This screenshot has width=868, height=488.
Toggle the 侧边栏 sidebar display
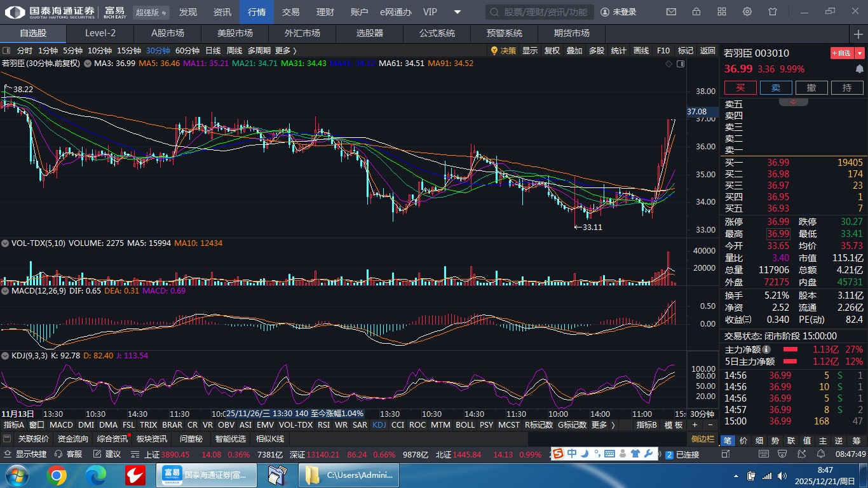pos(703,439)
